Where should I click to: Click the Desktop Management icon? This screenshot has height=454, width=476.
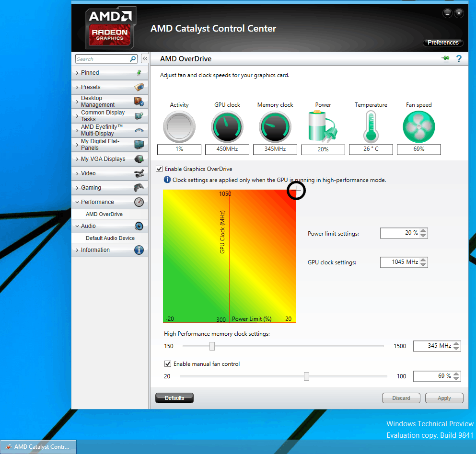(x=139, y=102)
